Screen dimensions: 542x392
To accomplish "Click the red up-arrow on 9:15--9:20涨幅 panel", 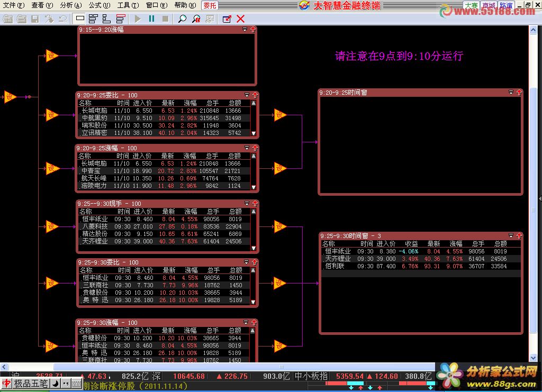I will 253,30.
